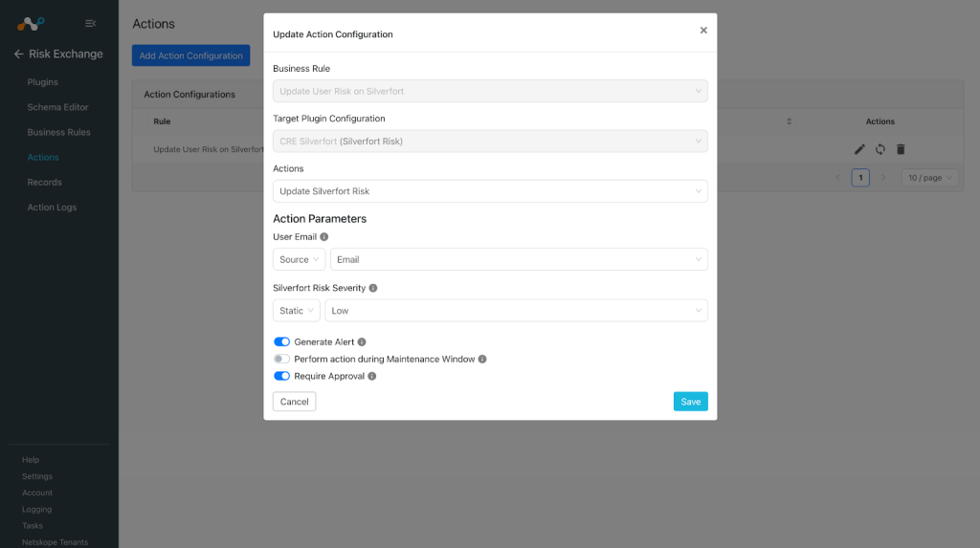Open Plugins in the sidebar
The image size is (980, 548).
42,82
